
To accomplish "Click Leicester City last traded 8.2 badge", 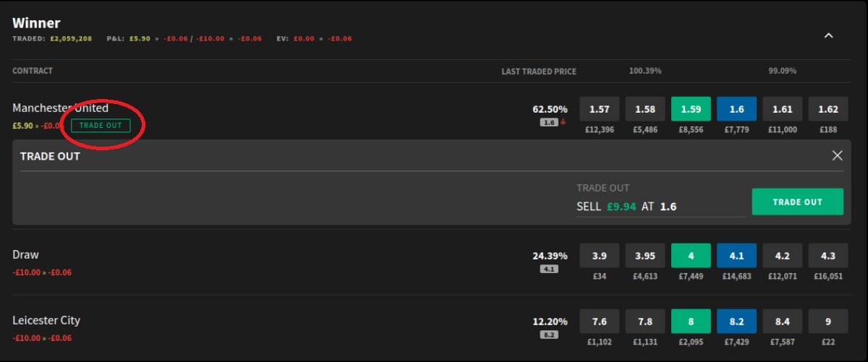I will 548,335.
